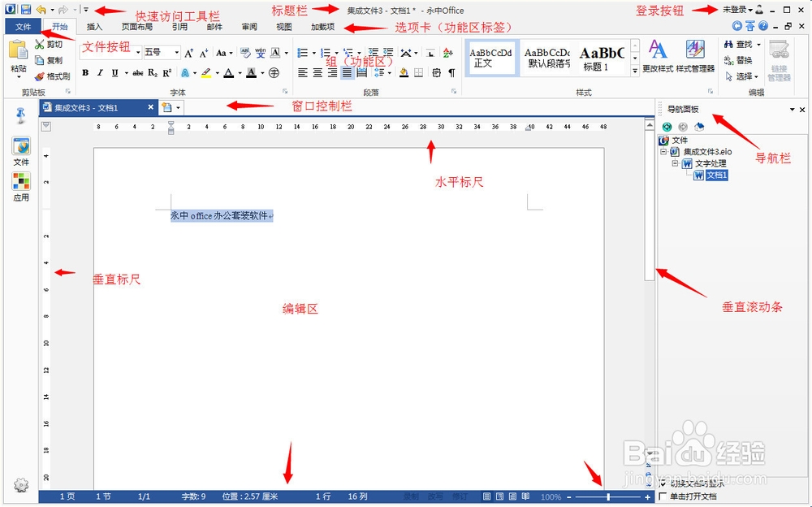Image resolution: width=812 pixels, height=507 pixels.
Task: Click navigation panel green back icon
Action: (667, 127)
